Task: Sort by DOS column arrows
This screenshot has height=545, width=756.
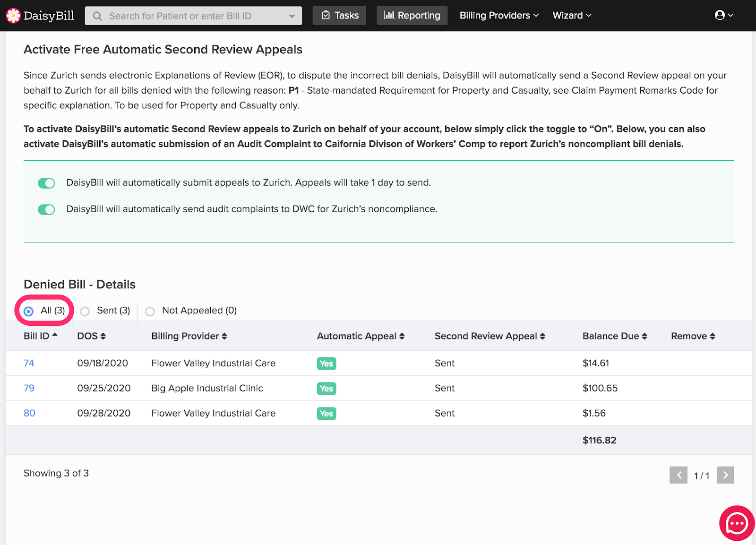Action: pos(103,336)
